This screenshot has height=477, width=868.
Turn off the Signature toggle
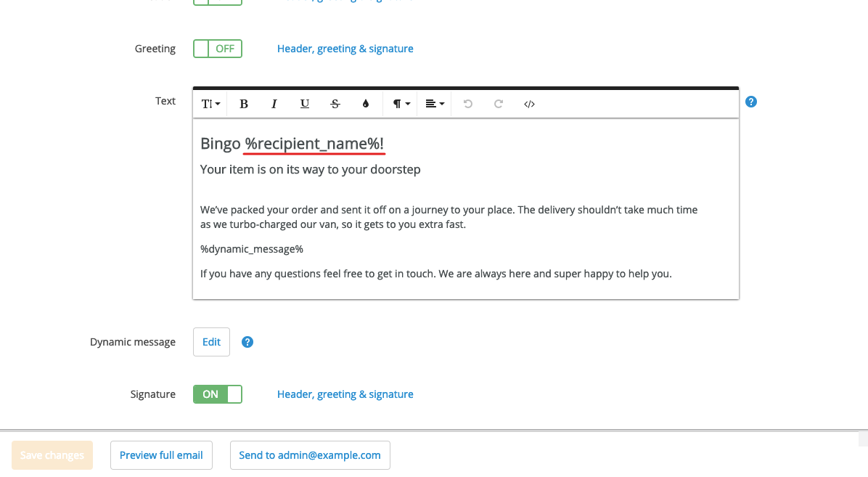click(218, 394)
